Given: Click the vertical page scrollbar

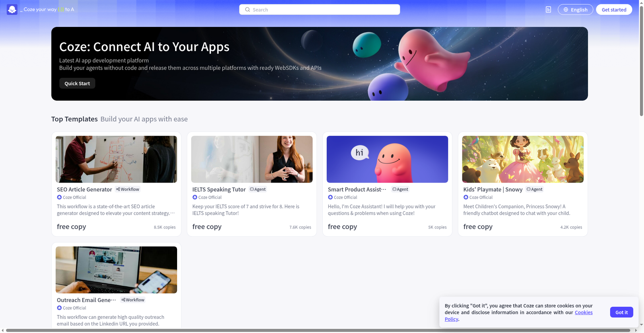Looking at the screenshot, I should 641,60.
